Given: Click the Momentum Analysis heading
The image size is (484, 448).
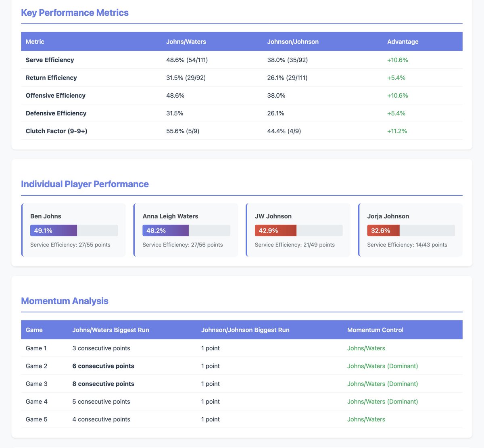Looking at the screenshot, I should (x=65, y=301).
